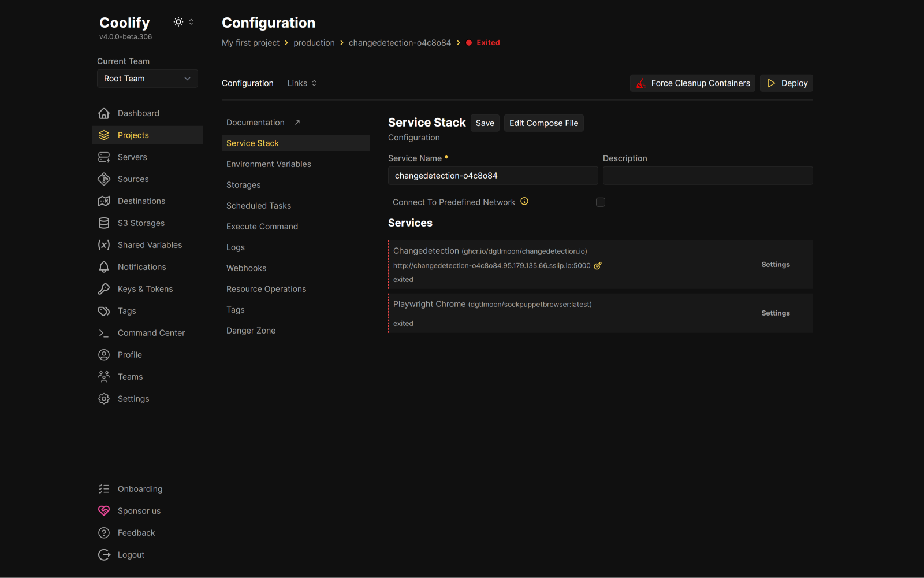Click the info icon next to Predefined Network

(524, 201)
